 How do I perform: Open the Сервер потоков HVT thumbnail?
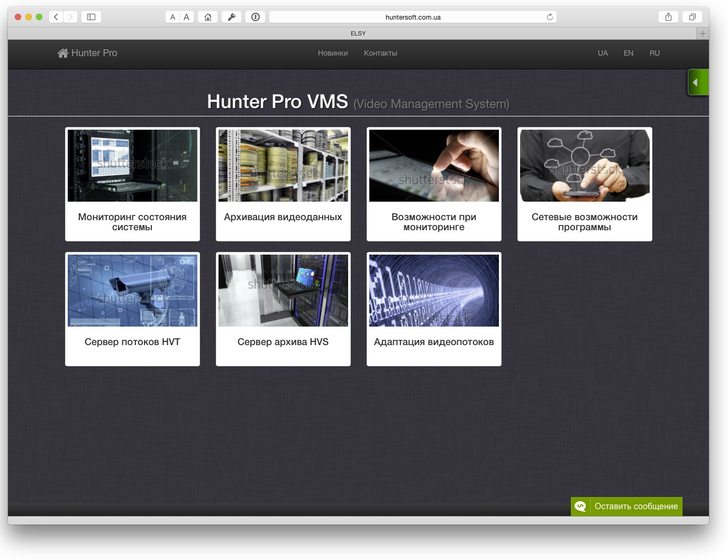132,291
